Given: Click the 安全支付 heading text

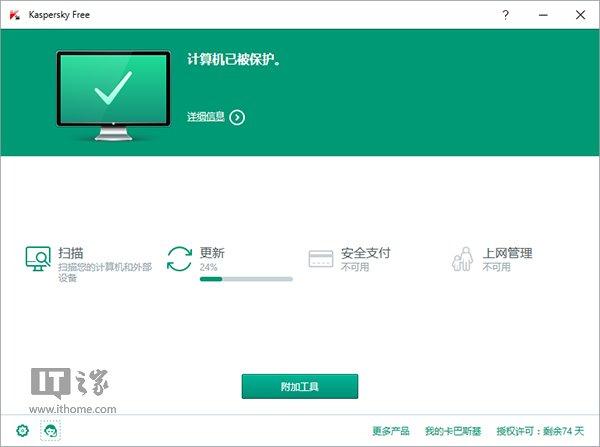Looking at the screenshot, I should click(x=366, y=253).
